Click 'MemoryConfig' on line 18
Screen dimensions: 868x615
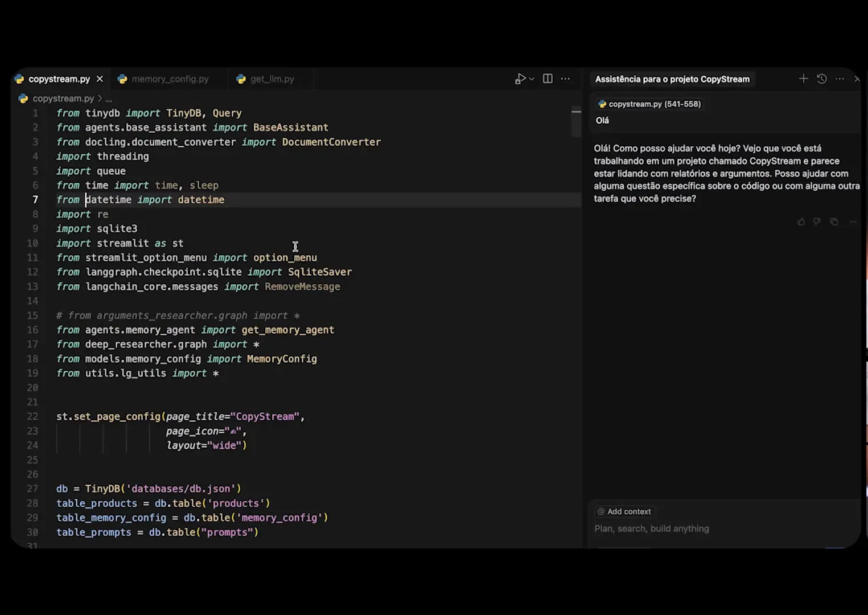click(282, 359)
